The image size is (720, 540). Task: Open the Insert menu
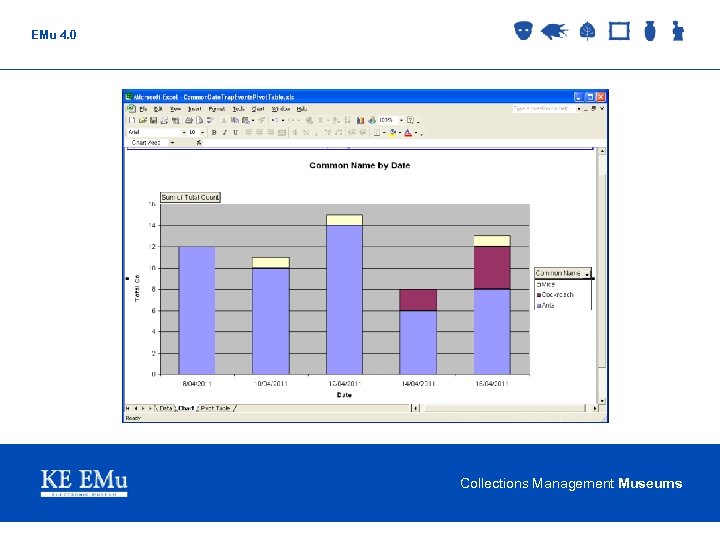194,109
